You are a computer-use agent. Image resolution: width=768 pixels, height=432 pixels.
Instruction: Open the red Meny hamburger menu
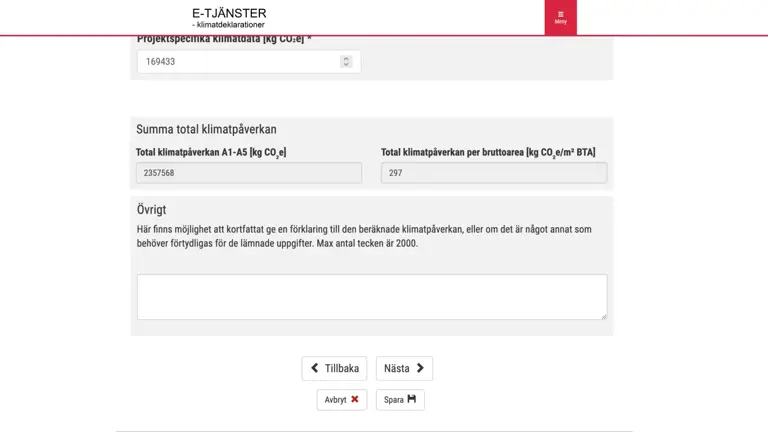click(x=560, y=17)
